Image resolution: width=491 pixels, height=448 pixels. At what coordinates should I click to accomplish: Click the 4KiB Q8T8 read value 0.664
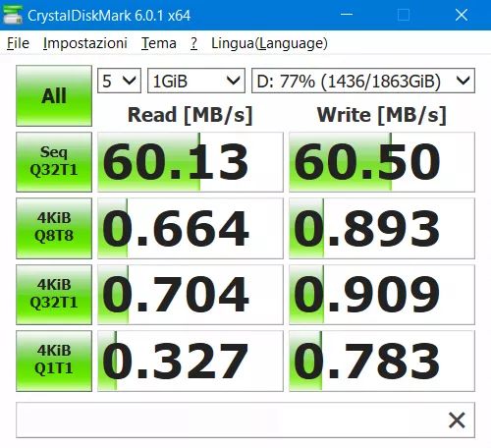click(x=191, y=228)
